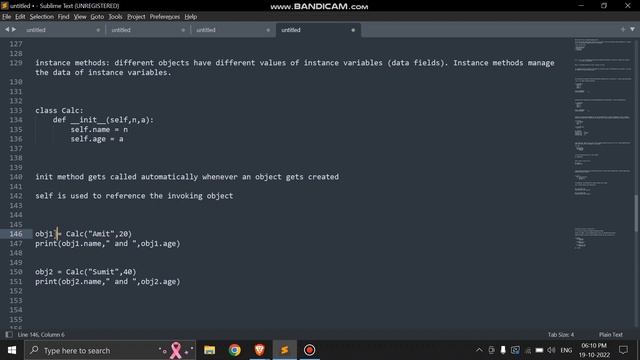Open the Find menu

click(x=63, y=17)
